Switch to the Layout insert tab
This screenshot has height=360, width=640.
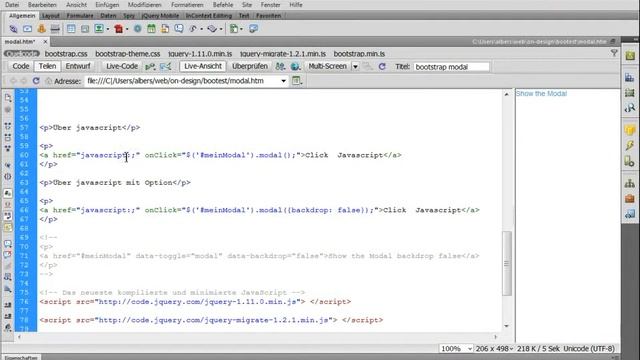[51, 16]
